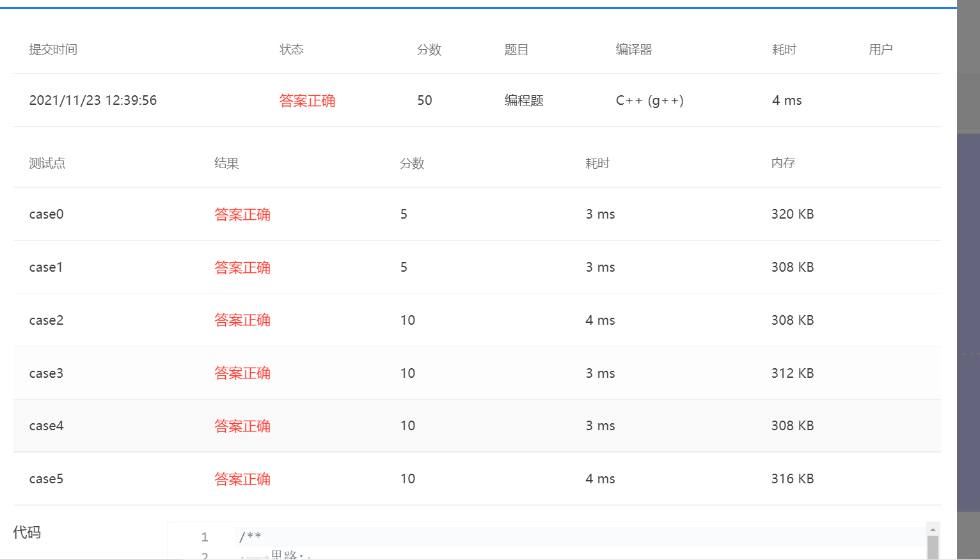Click the total score 50
Screen dimensions: 980x560
pyautogui.click(x=425, y=100)
